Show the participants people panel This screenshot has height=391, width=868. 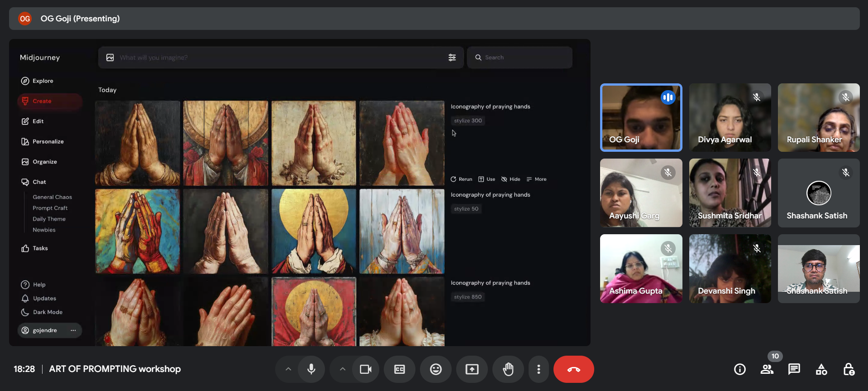pyautogui.click(x=767, y=369)
